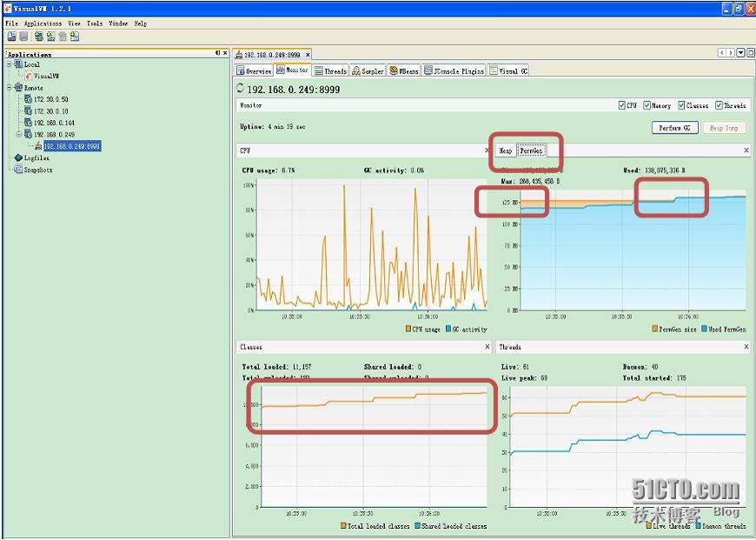Select the Logfiles tree item
This screenshot has height=540, width=756.
[36, 157]
